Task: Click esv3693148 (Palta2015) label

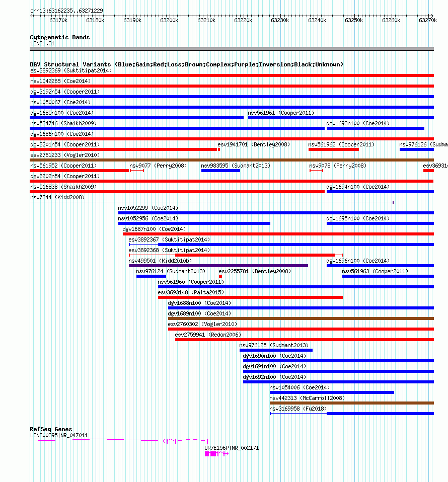Action: pos(191,292)
